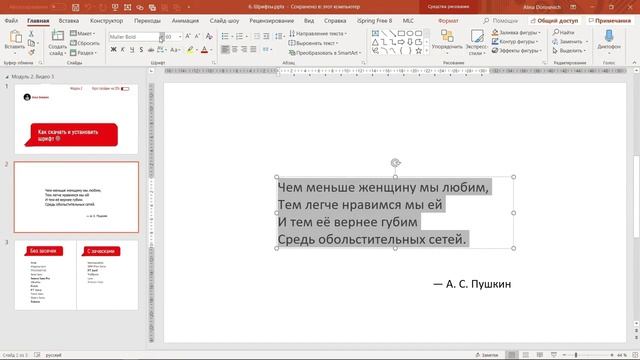
Task: Open spell check icon in status bar
Action: (37, 355)
